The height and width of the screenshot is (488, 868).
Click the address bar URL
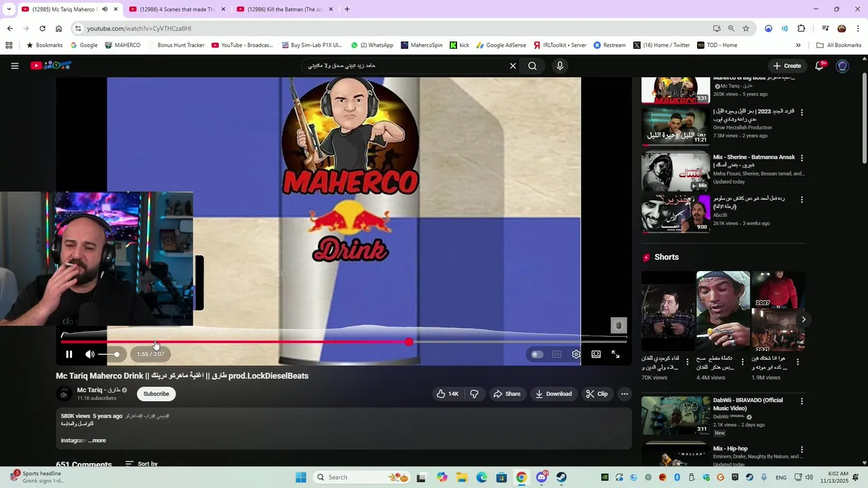(139, 28)
